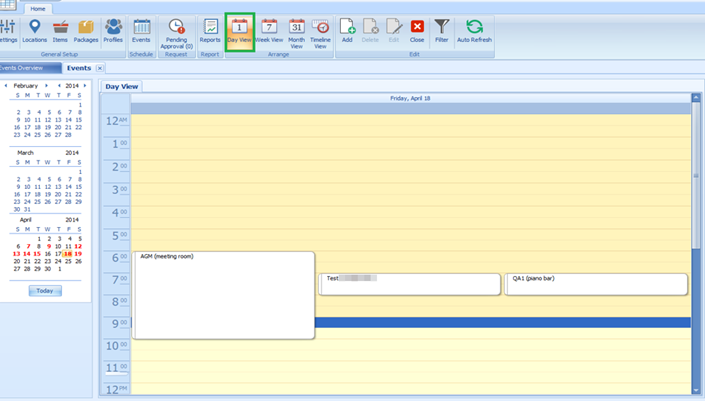The image size is (705, 401).
Task: Toggle Auto Refresh
Action: (x=474, y=31)
